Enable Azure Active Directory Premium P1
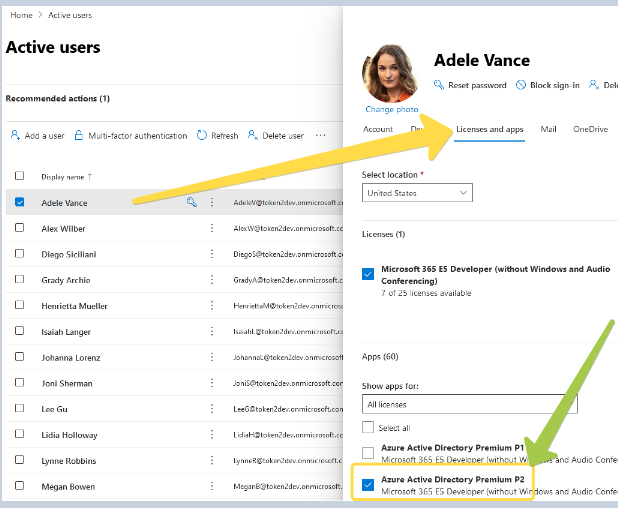This screenshot has width=618, height=508. coord(368,453)
